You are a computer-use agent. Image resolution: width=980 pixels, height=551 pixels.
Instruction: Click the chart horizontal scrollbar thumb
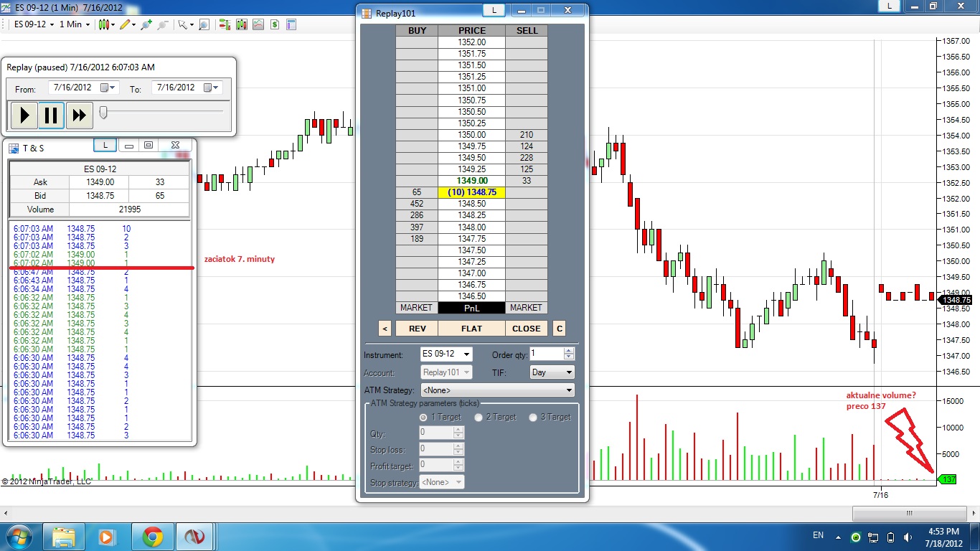click(910, 513)
